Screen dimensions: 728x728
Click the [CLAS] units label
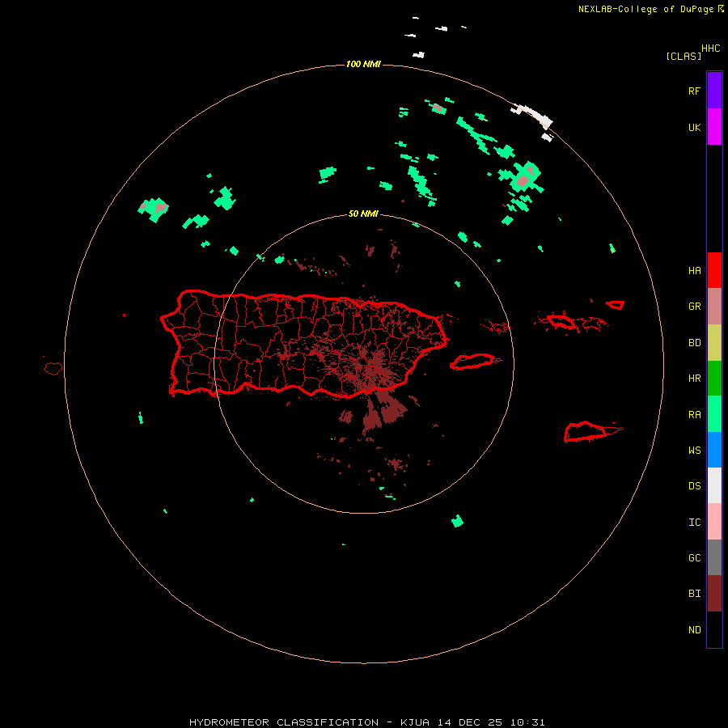click(684, 56)
